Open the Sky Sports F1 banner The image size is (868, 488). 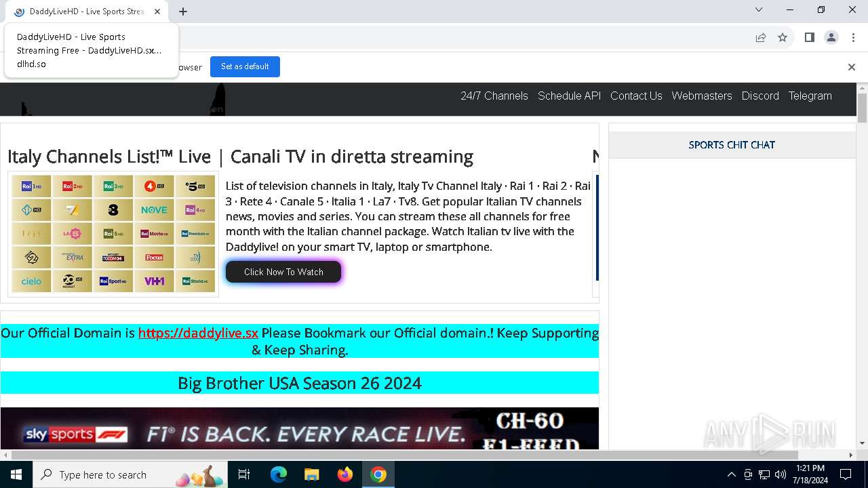tap(300, 428)
